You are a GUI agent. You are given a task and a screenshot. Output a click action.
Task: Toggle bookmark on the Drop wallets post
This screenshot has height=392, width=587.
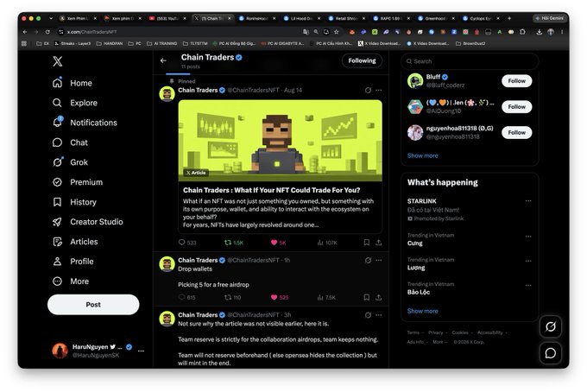[x=367, y=297]
